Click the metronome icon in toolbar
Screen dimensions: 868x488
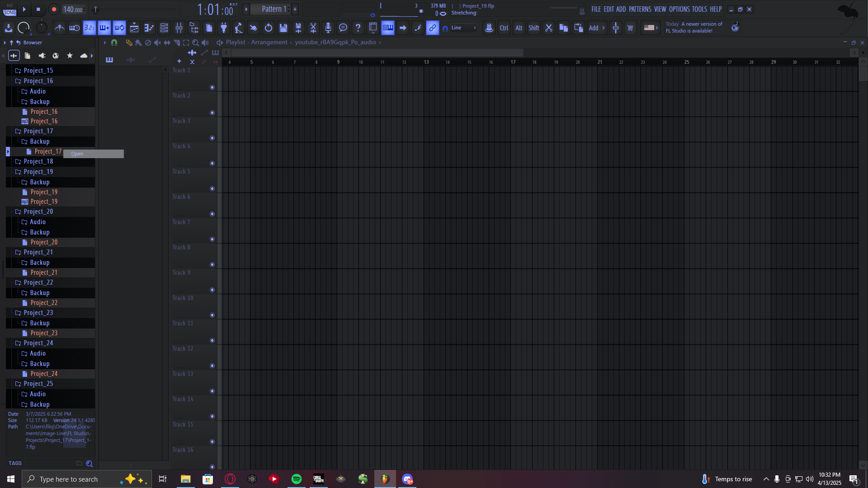point(59,28)
